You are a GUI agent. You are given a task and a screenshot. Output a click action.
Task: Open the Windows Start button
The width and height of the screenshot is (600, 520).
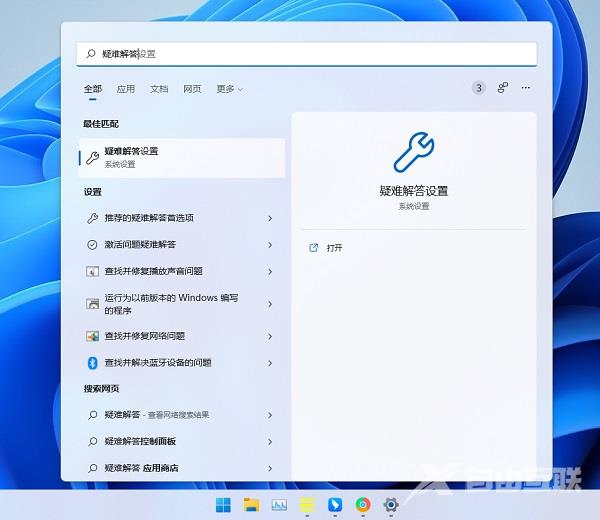coord(223,505)
